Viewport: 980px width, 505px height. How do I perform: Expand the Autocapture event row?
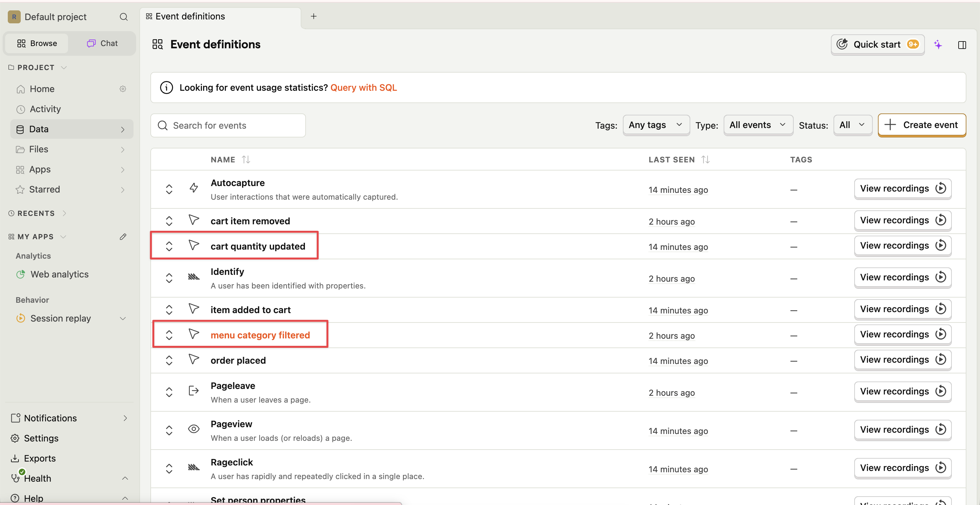(169, 189)
